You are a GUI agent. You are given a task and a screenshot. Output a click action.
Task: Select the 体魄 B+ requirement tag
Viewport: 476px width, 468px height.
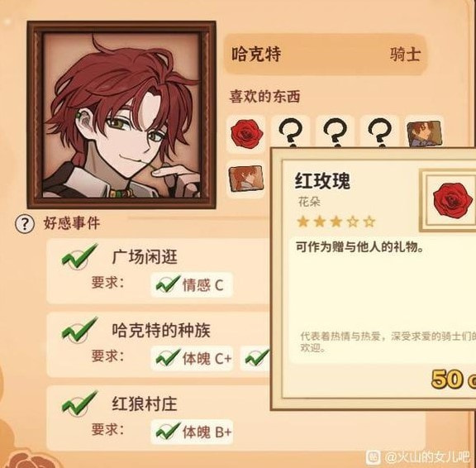point(193,432)
